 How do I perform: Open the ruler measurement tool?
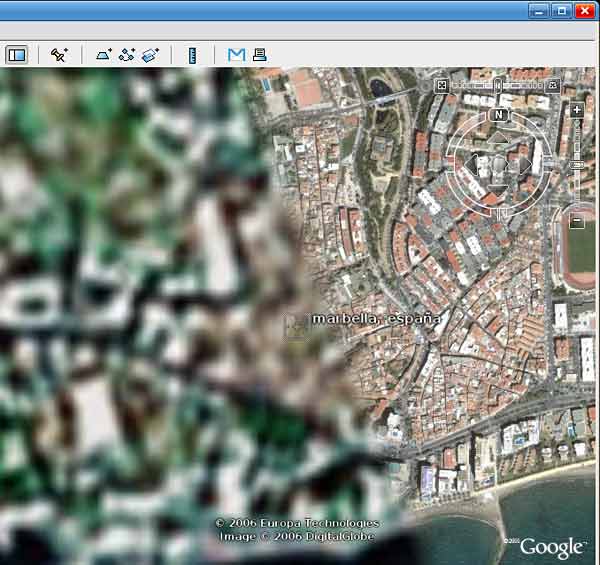[x=193, y=55]
